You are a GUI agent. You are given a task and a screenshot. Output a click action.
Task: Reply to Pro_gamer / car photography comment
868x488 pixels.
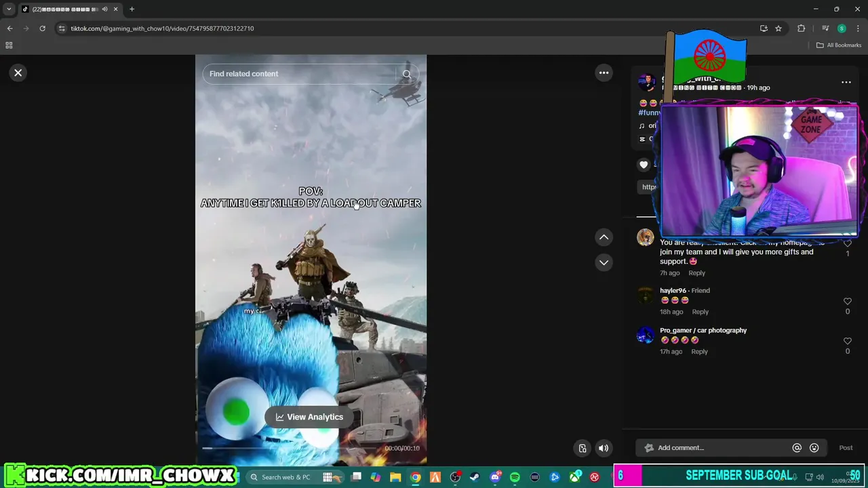pos(699,352)
